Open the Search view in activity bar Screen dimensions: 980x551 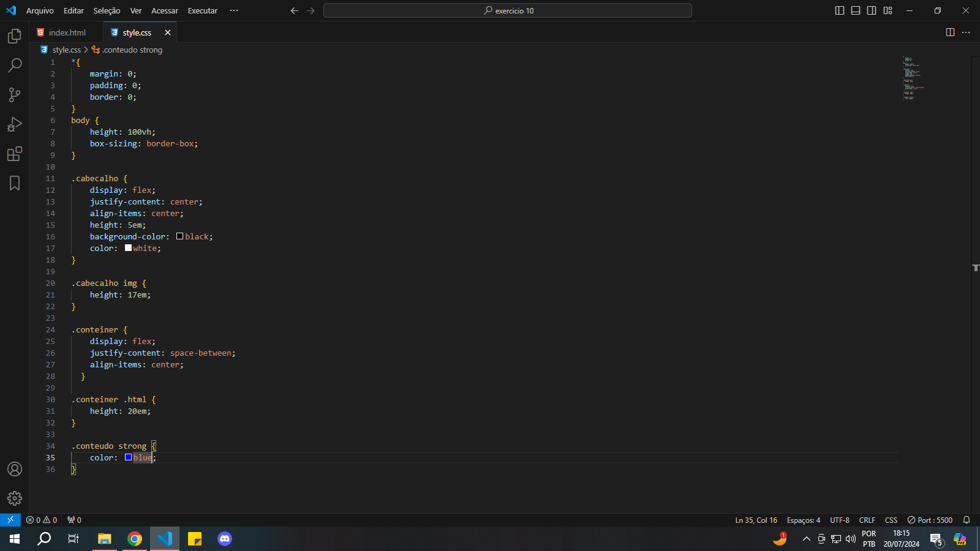click(15, 65)
